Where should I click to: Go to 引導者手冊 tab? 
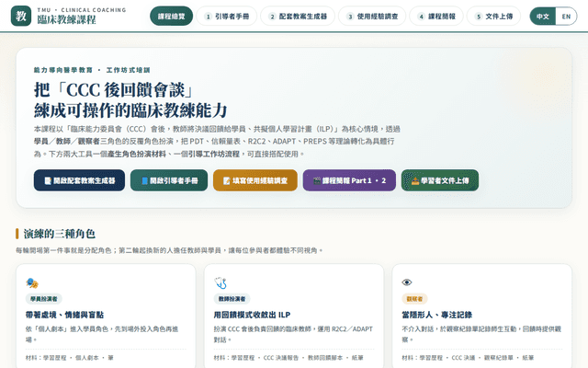point(227,17)
